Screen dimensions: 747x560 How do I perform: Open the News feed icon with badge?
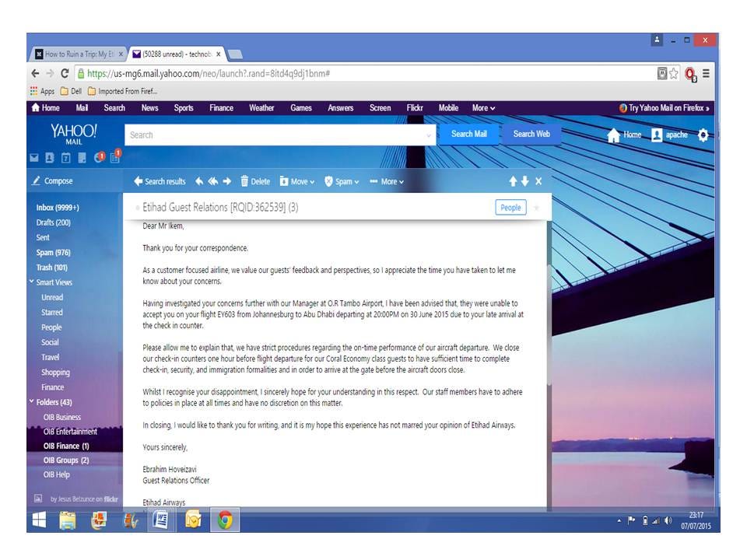tap(116, 156)
